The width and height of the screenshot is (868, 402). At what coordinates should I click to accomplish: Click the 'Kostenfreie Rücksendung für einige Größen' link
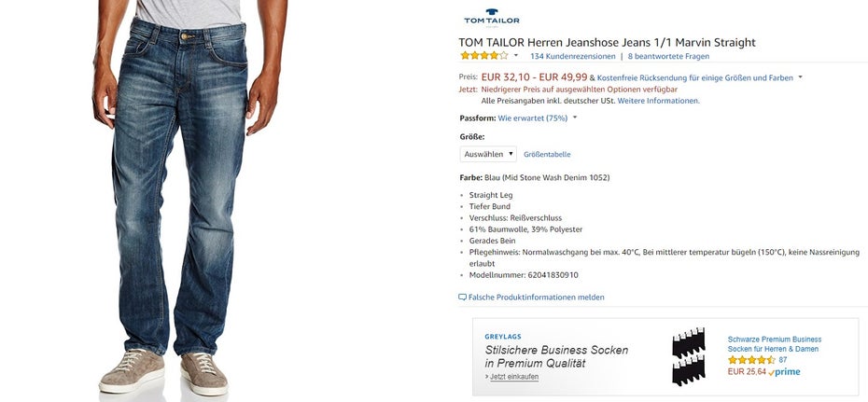click(x=694, y=78)
